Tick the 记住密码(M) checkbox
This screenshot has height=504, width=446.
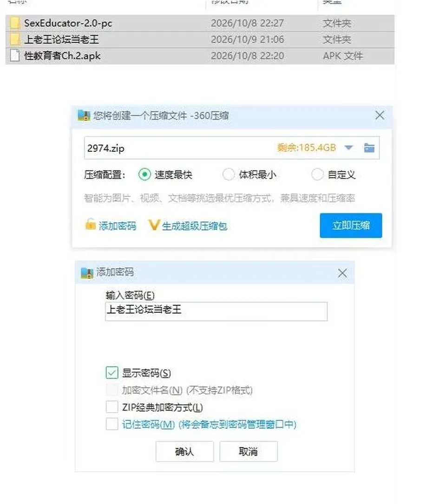(112, 424)
